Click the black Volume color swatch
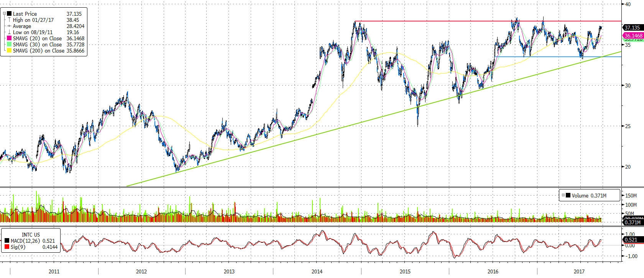This screenshot has height=278, width=644. (568, 195)
